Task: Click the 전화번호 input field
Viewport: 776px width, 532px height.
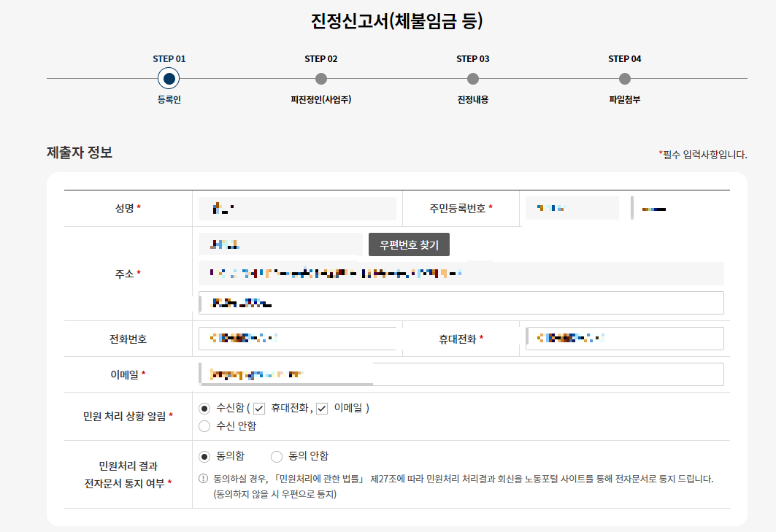Action: tap(296, 338)
